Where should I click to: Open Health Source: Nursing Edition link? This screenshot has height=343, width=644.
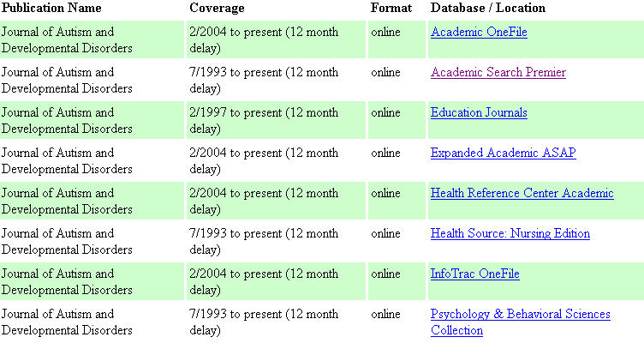pyautogui.click(x=510, y=233)
